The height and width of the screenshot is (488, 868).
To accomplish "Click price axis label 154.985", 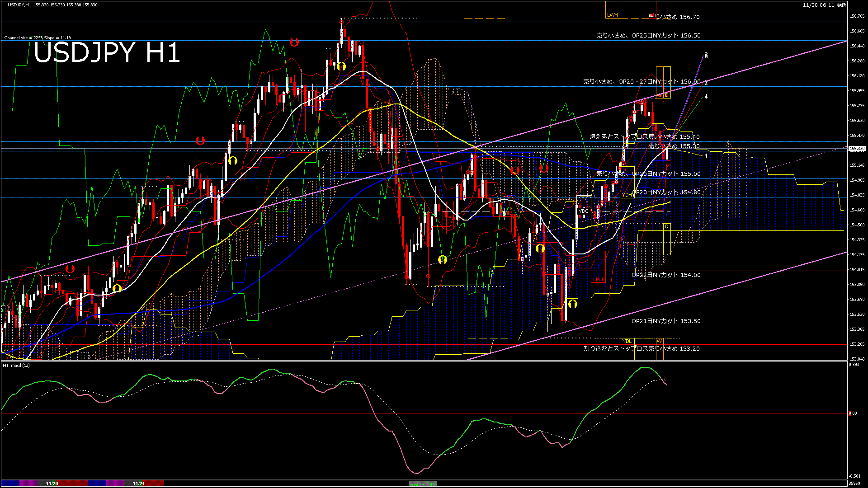I will pyautogui.click(x=857, y=180).
